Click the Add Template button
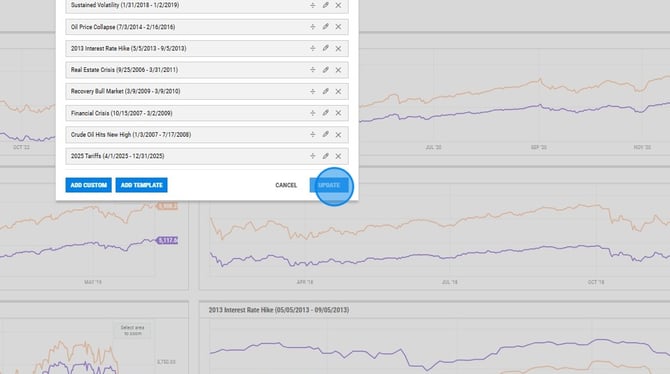 tap(141, 185)
